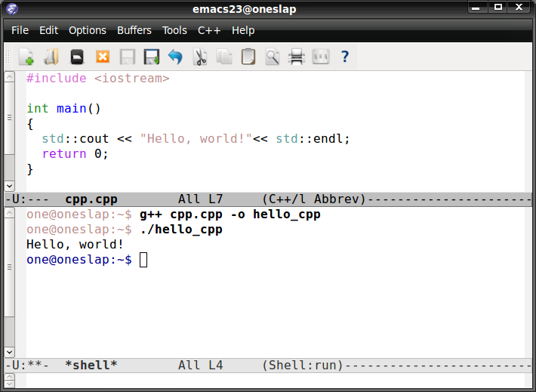Click the down arrow of the code pane scrollbar

pos(9,186)
